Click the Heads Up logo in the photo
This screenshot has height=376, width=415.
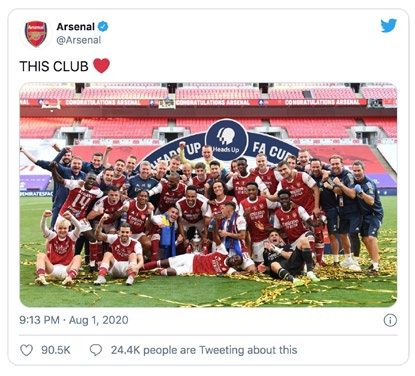click(x=227, y=140)
